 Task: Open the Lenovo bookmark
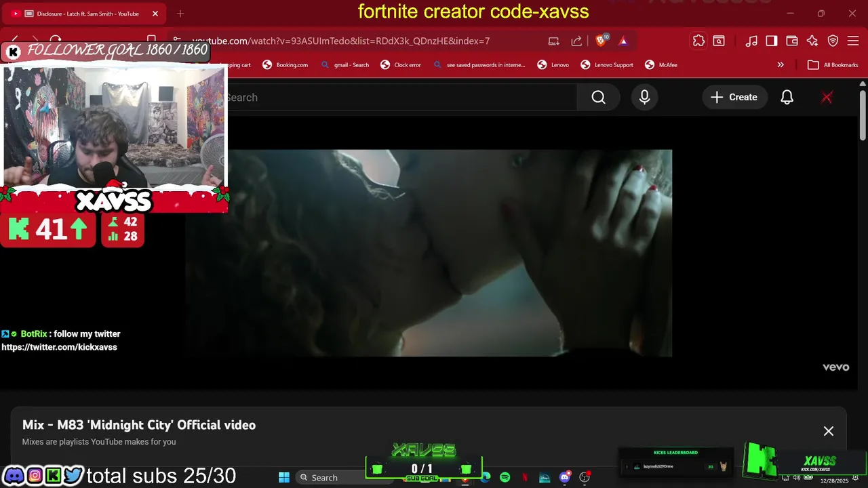(553, 65)
